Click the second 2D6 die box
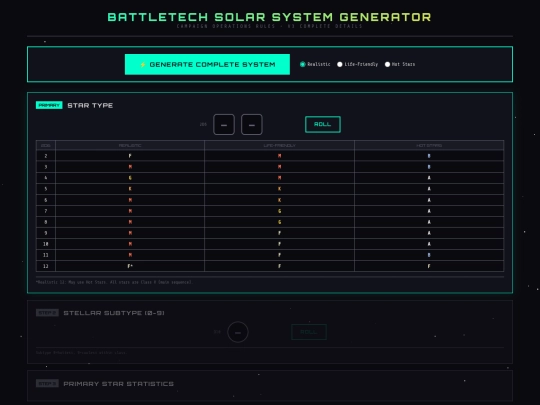This screenshot has width=540, height=405. [252, 125]
